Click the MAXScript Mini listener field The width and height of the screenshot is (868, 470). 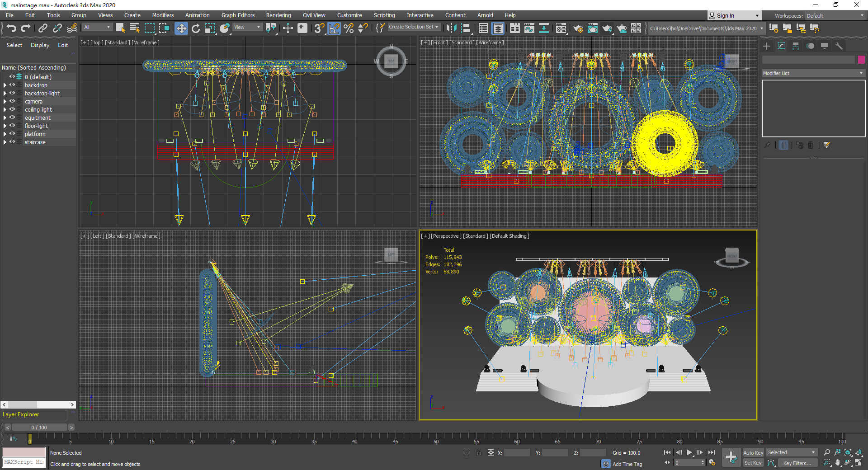pyautogui.click(x=24, y=462)
